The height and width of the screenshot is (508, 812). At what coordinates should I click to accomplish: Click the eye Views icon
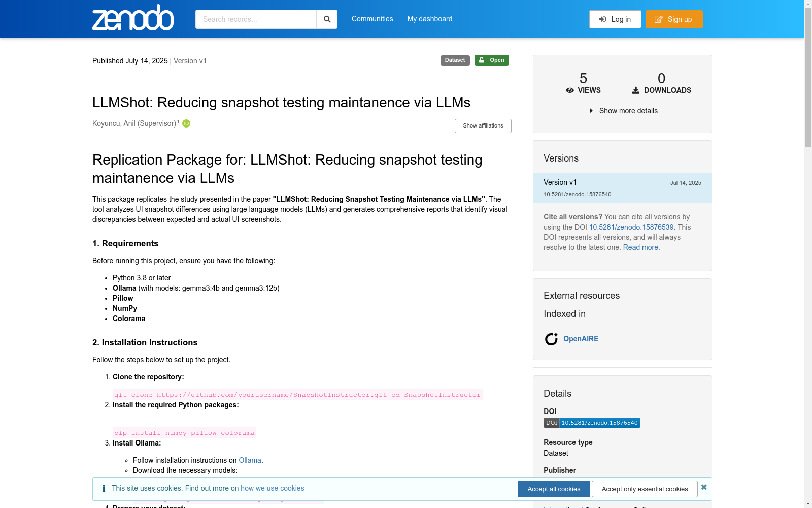pos(570,90)
